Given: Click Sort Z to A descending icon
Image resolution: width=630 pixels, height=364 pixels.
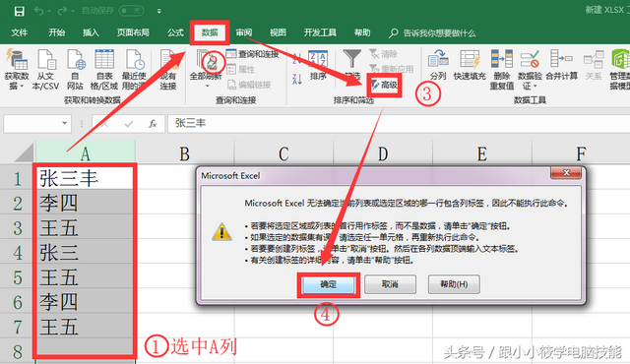Looking at the screenshot, I should [x=297, y=79].
